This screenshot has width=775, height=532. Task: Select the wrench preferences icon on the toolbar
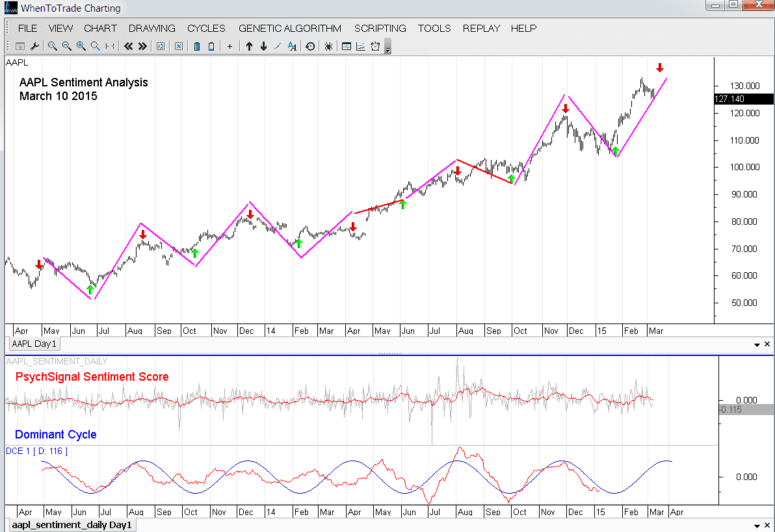36,45
